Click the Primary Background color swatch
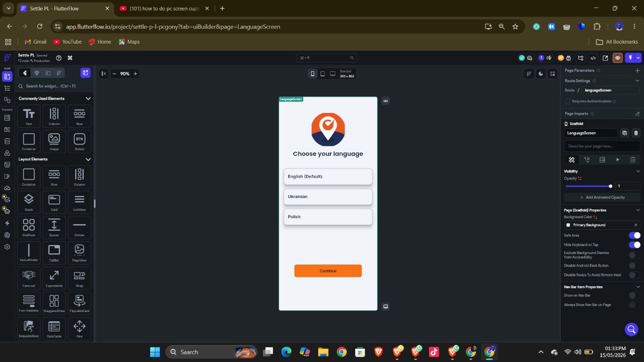Screen dimensions: 644x362 coord(568,225)
